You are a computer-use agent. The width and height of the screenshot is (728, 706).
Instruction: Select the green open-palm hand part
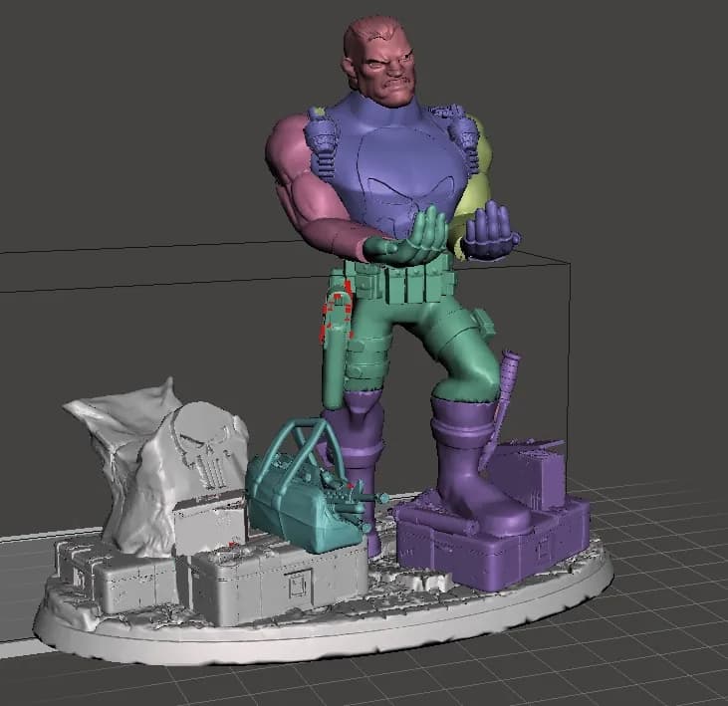pyautogui.click(x=405, y=237)
